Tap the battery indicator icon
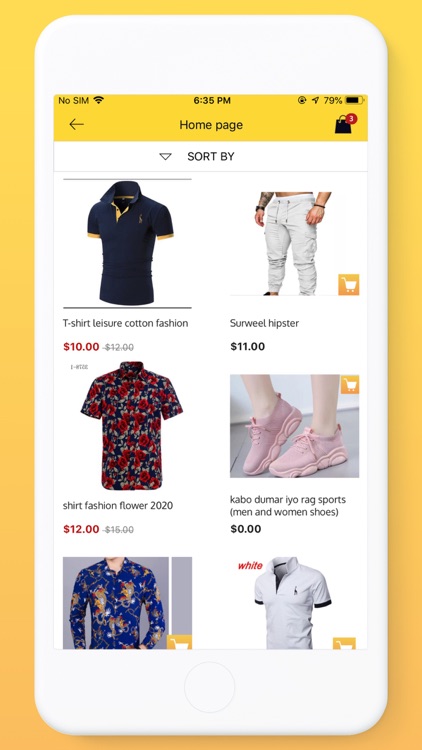 click(355, 100)
